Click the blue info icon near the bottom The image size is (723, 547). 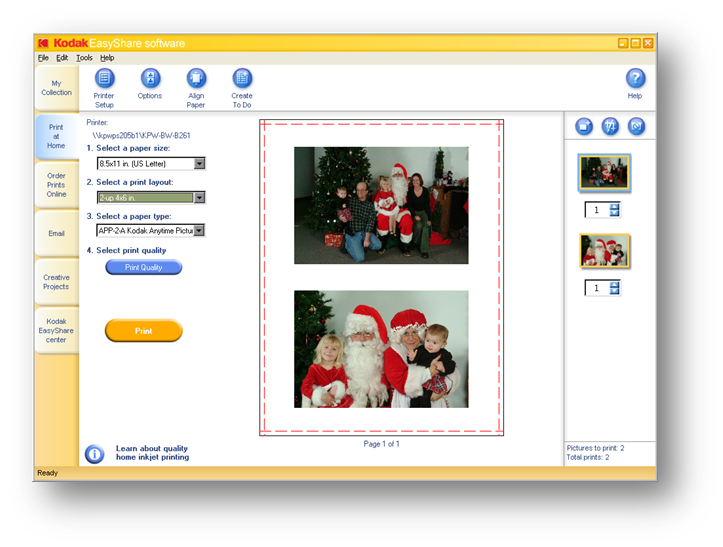(x=95, y=454)
